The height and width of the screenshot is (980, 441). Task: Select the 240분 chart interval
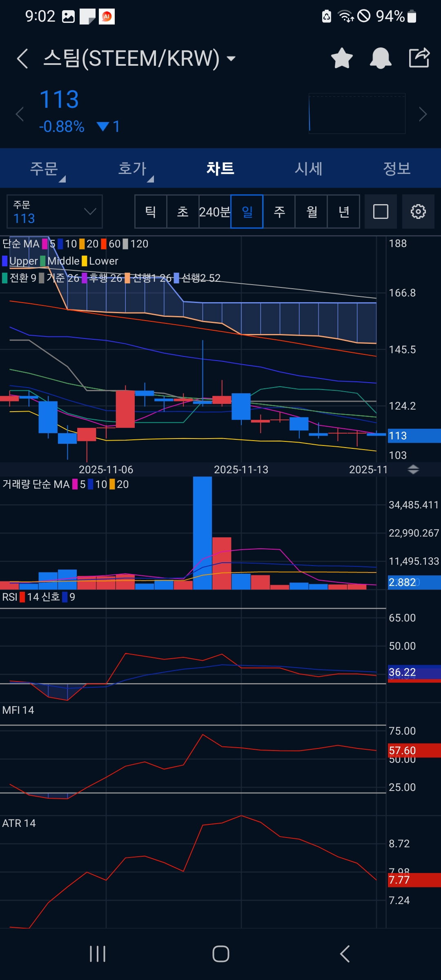[215, 212]
